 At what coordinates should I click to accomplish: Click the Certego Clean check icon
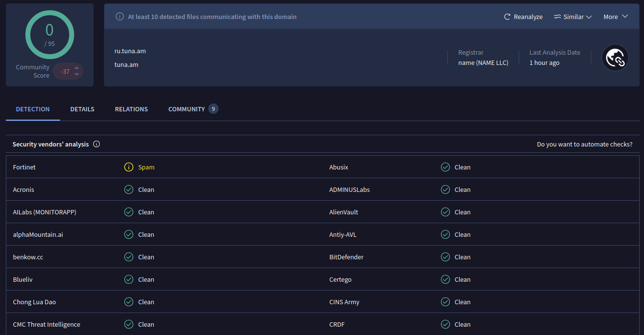445,279
